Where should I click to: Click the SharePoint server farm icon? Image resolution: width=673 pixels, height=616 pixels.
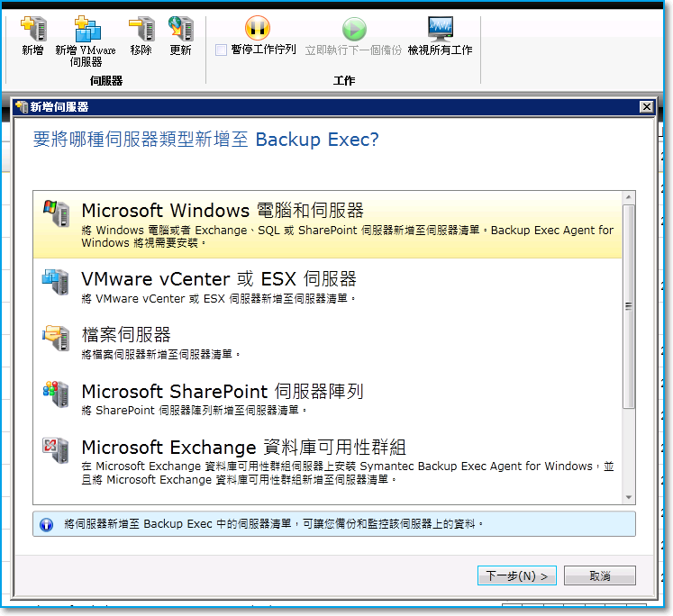pos(56,394)
